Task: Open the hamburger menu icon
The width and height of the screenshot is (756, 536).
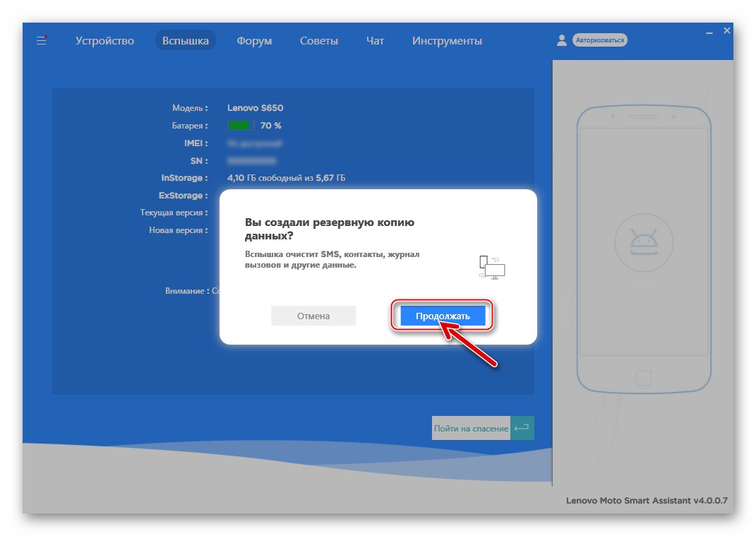Action: (42, 40)
